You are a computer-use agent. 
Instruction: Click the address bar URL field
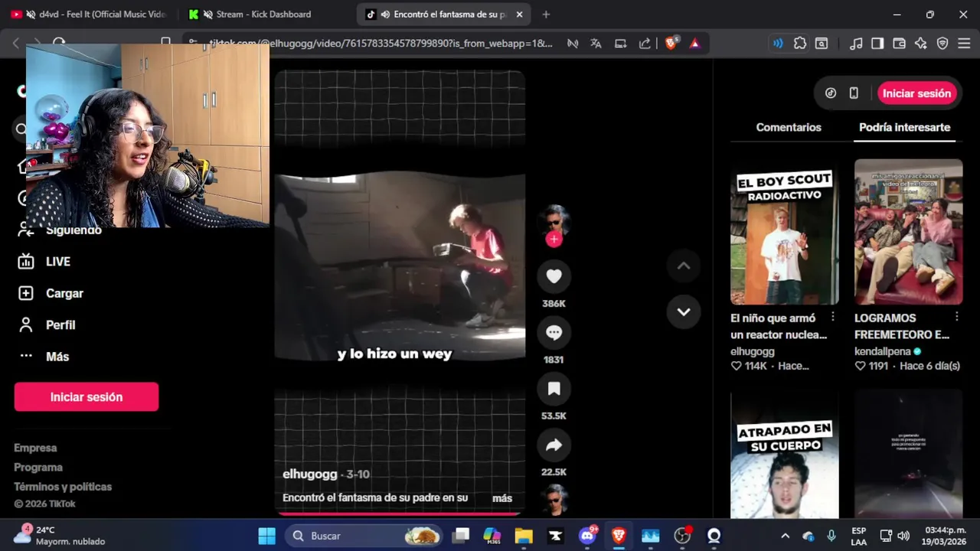381,44
